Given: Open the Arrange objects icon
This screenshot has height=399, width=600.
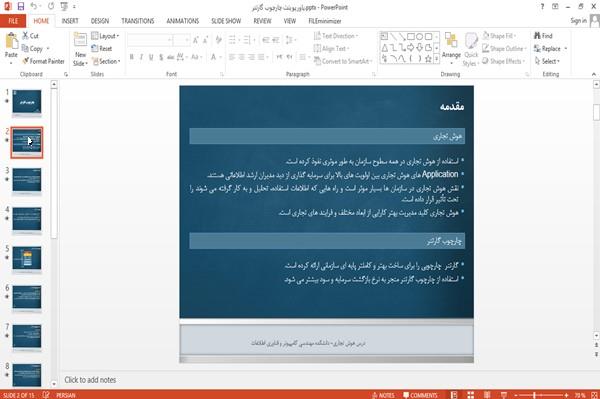Looking at the screenshot, I should 451,41.
